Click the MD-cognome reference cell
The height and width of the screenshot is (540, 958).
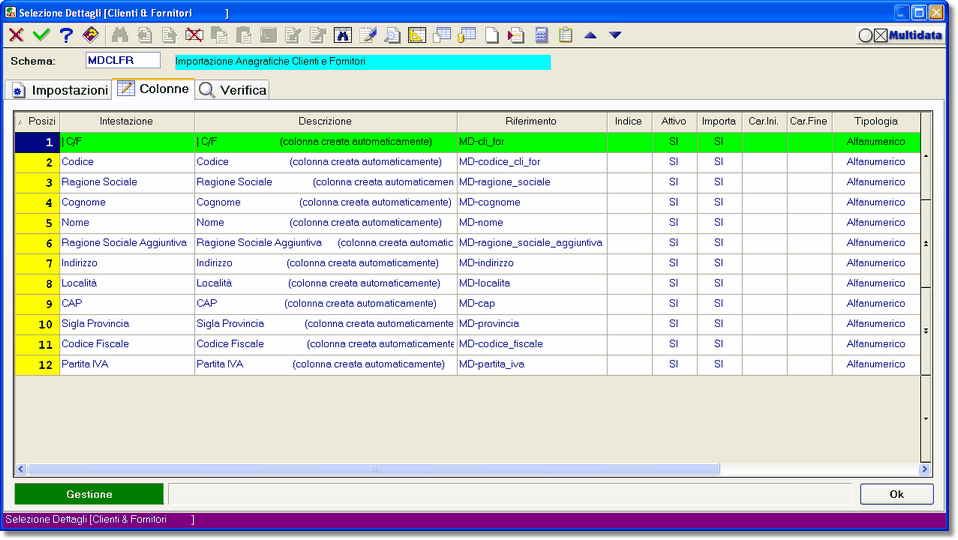click(x=532, y=202)
